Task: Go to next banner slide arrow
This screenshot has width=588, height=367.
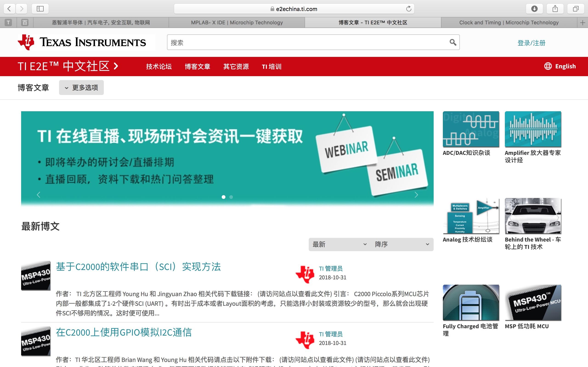Action: (x=416, y=195)
